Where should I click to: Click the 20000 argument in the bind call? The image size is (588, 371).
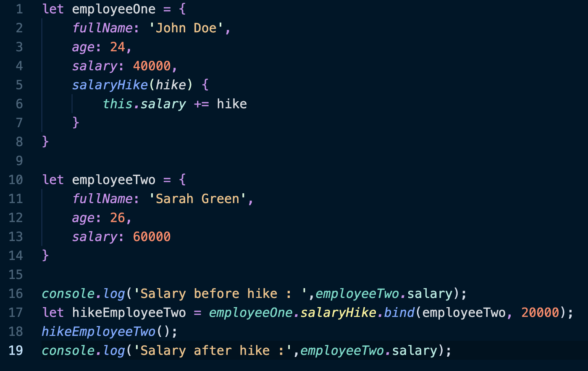point(540,313)
